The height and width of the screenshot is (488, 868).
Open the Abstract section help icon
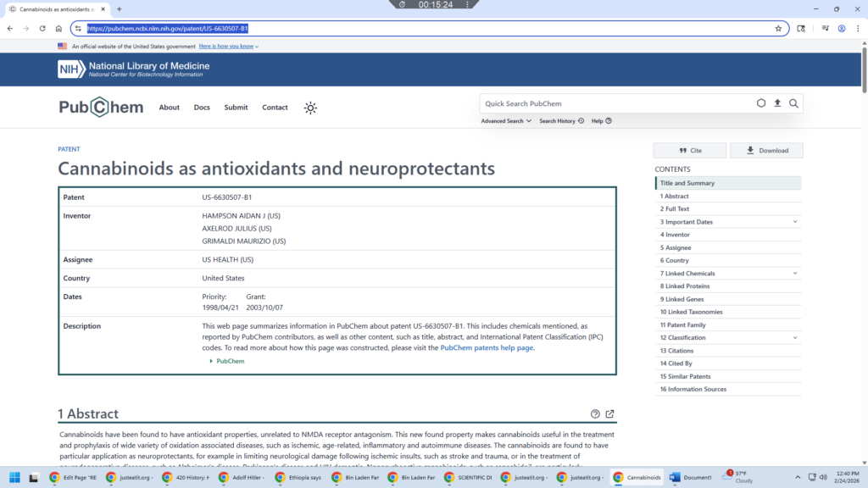point(595,414)
